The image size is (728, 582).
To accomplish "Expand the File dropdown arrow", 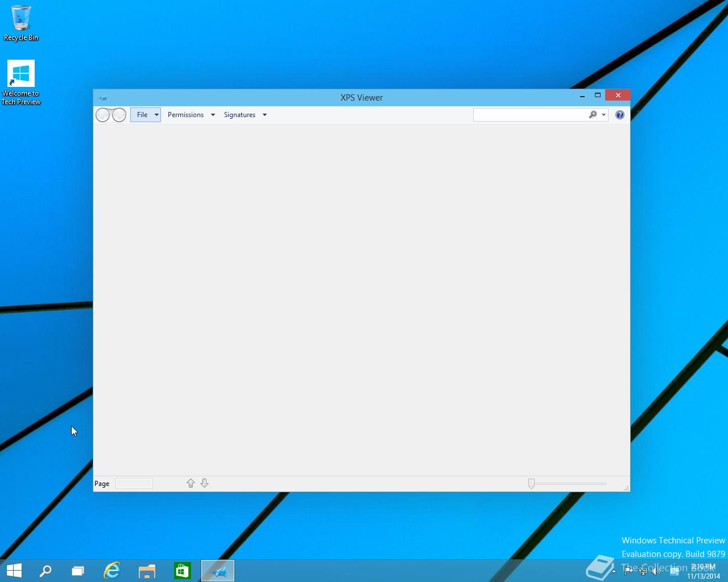I will 156,115.
